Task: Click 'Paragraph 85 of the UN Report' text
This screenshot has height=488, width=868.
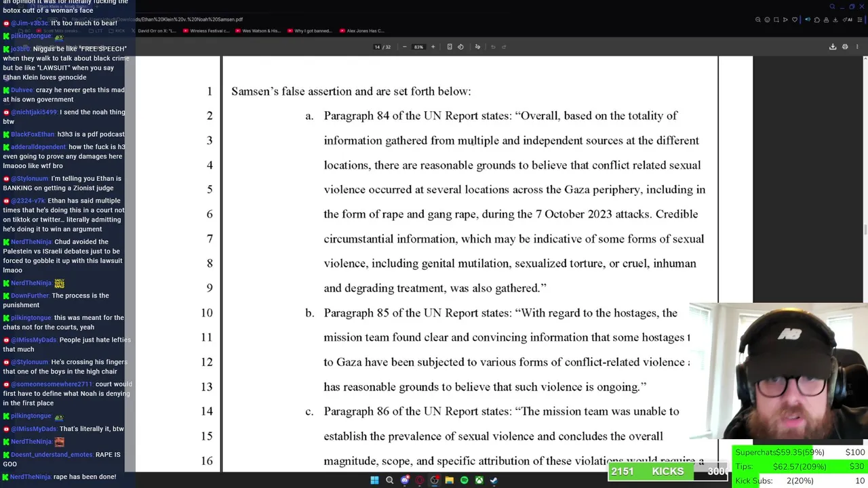Action: (x=401, y=313)
